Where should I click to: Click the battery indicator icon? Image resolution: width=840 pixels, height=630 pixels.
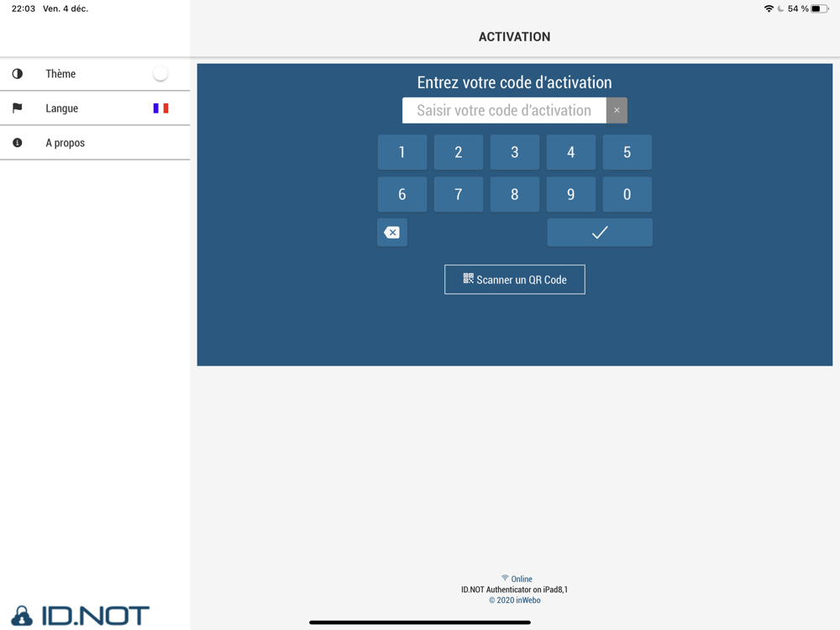pos(820,8)
